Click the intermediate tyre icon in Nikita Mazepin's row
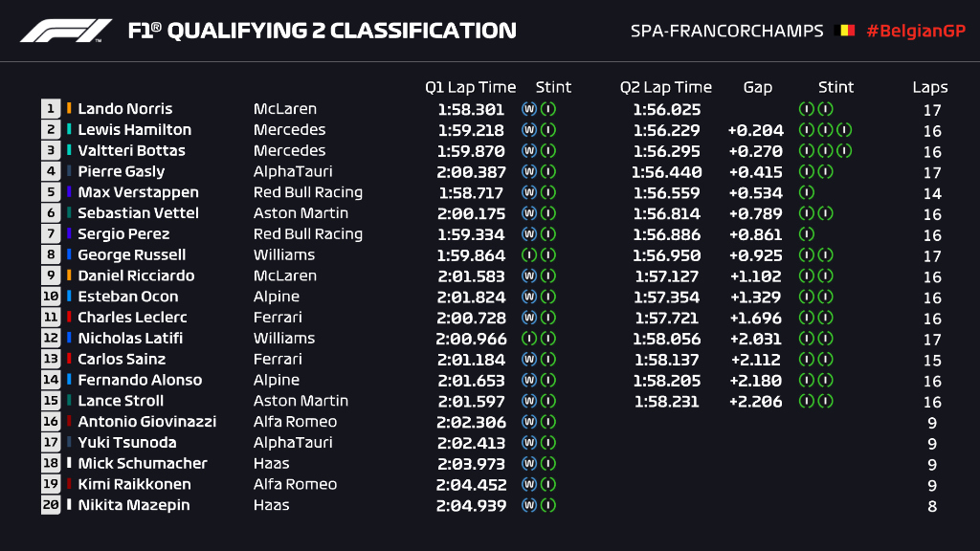 (547, 505)
